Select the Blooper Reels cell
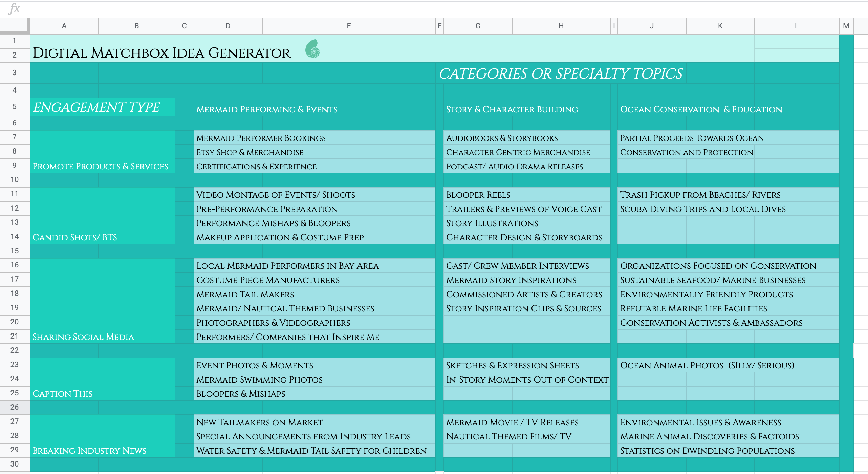Image resolution: width=868 pixels, height=474 pixels. (x=527, y=195)
